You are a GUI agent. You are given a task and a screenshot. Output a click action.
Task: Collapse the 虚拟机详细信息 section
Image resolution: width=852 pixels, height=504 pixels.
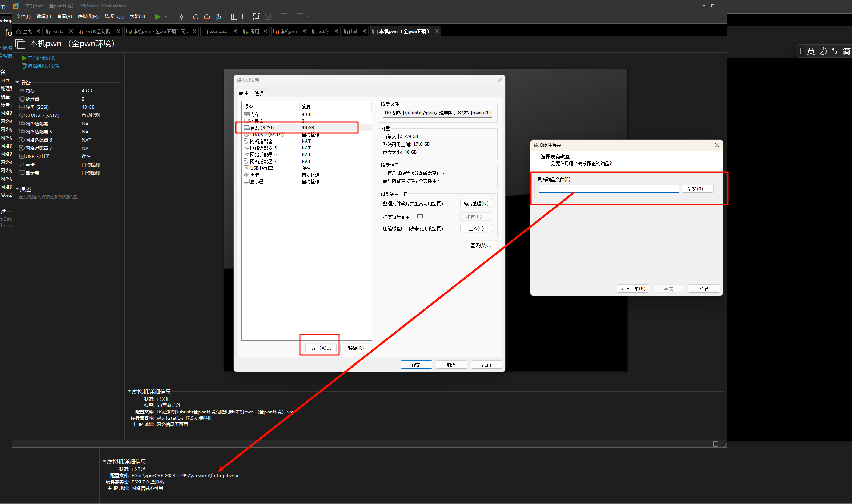click(129, 391)
